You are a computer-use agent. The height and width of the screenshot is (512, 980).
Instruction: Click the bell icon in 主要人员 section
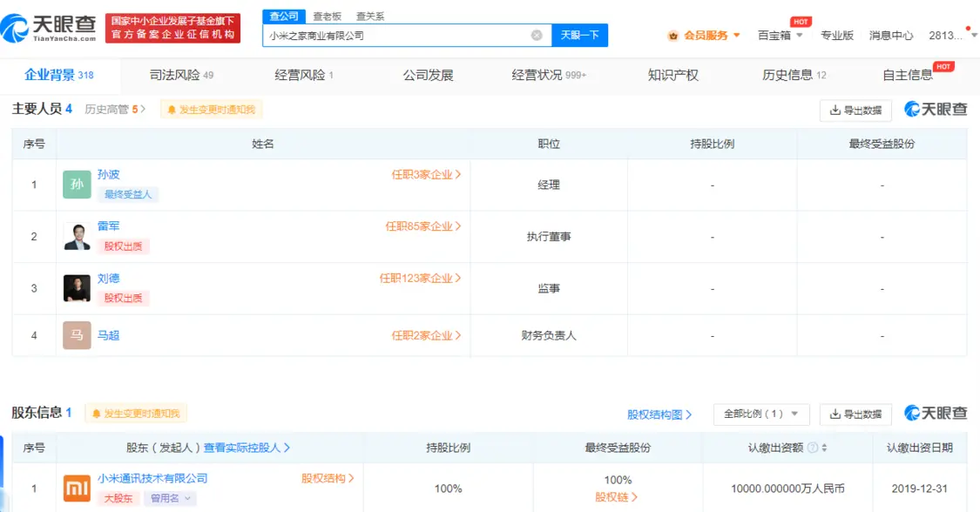coord(172,110)
